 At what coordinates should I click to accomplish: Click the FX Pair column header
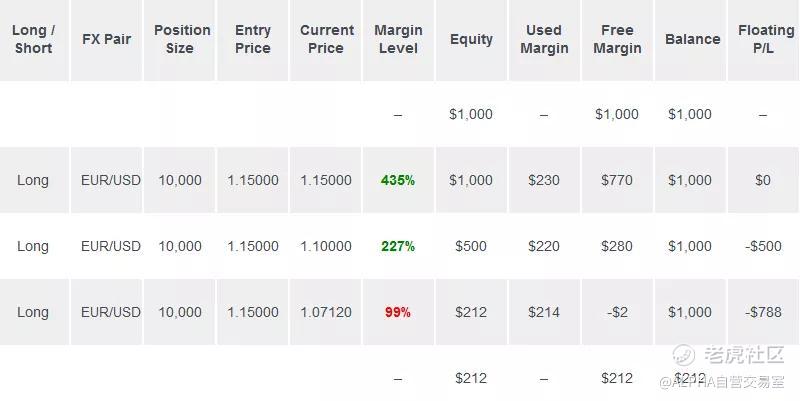106,39
